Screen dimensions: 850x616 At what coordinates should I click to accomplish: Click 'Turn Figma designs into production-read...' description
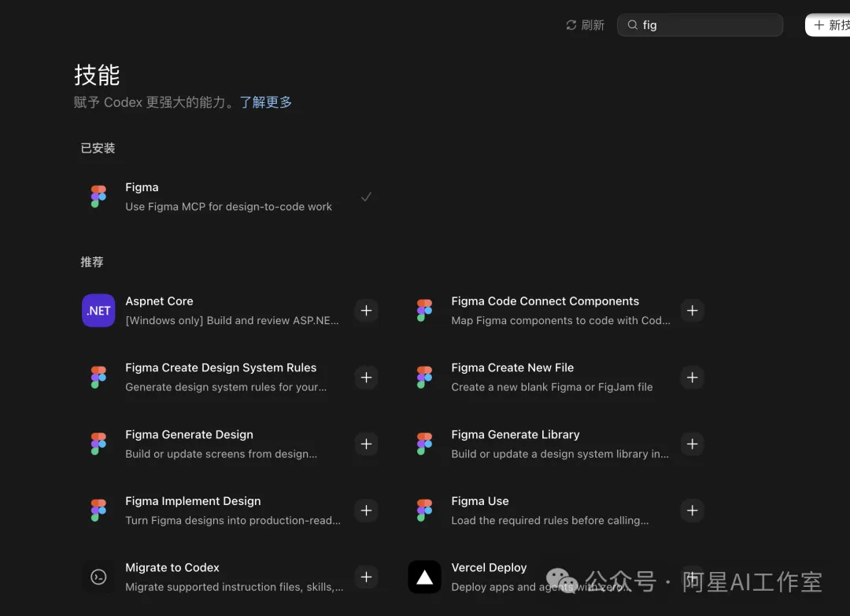point(233,520)
